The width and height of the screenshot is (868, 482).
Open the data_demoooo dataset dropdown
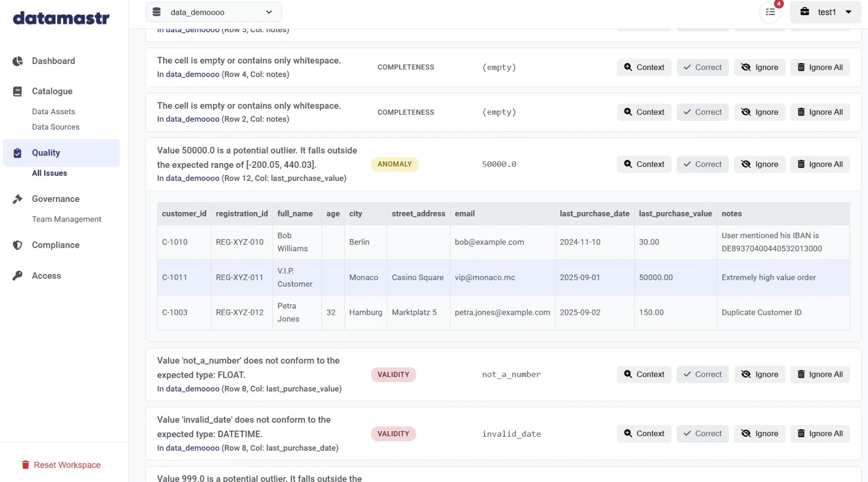click(x=214, y=12)
